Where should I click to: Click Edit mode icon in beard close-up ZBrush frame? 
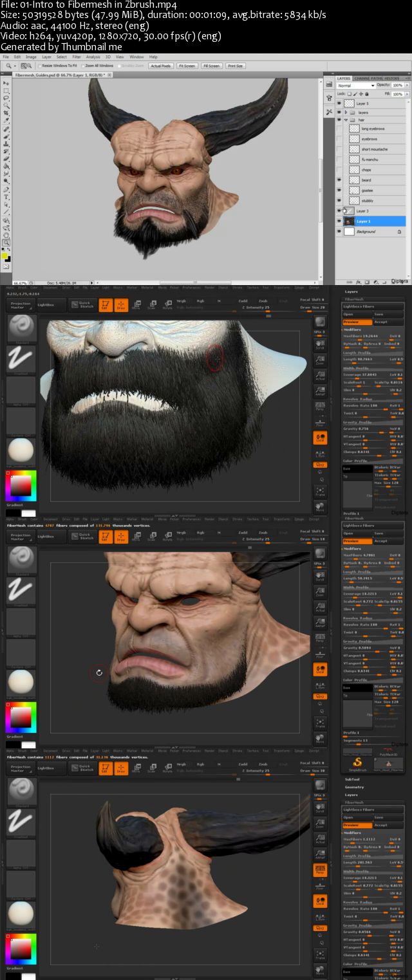[106, 305]
